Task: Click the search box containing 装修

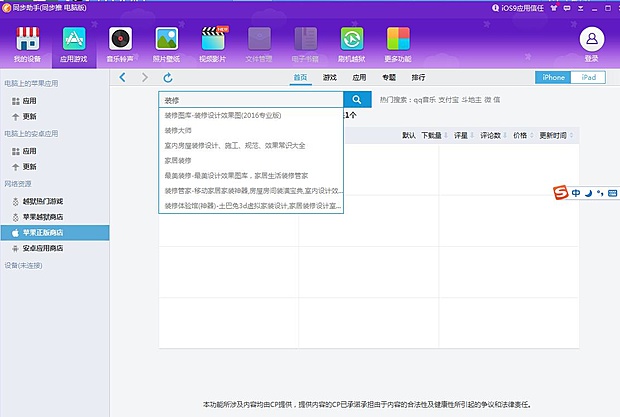Action: coord(250,100)
